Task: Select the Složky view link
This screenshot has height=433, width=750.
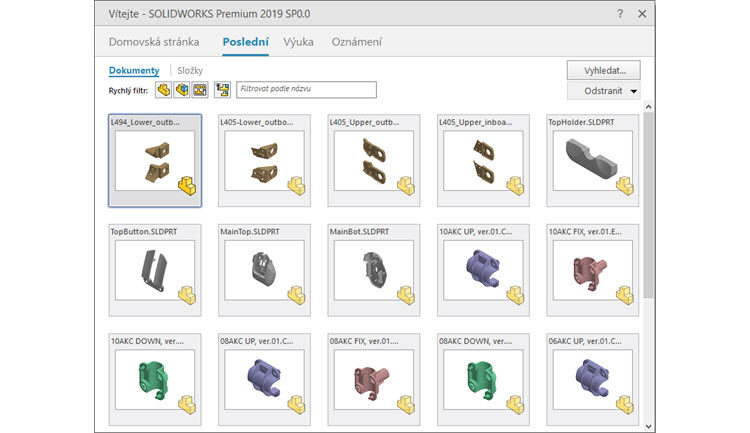Action: click(x=190, y=70)
